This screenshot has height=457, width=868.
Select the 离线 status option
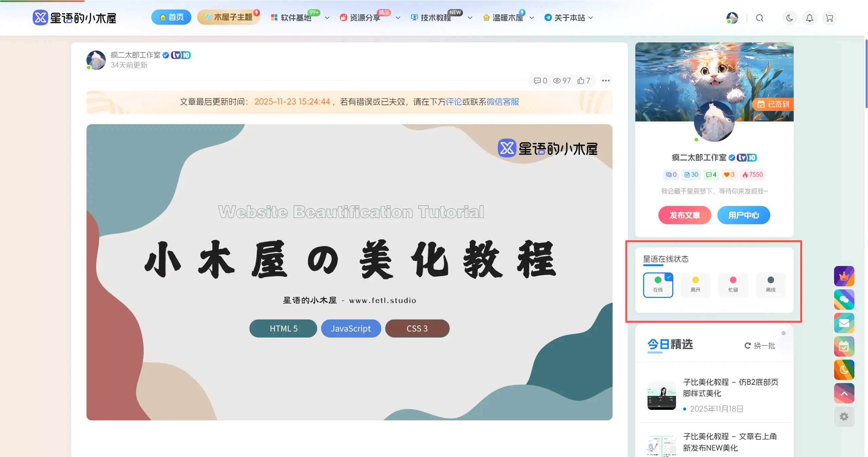coord(771,285)
